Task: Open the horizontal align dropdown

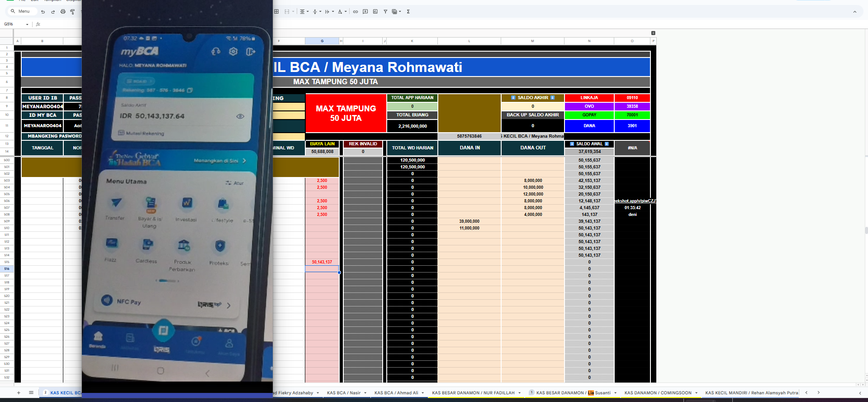Action: pos(304,12)
